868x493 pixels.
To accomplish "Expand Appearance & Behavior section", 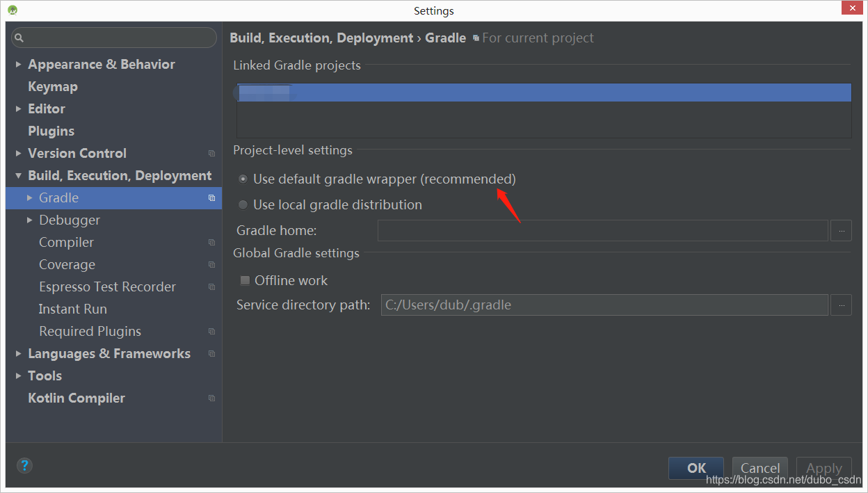I will pyautogui.click(x=18, y=65).
